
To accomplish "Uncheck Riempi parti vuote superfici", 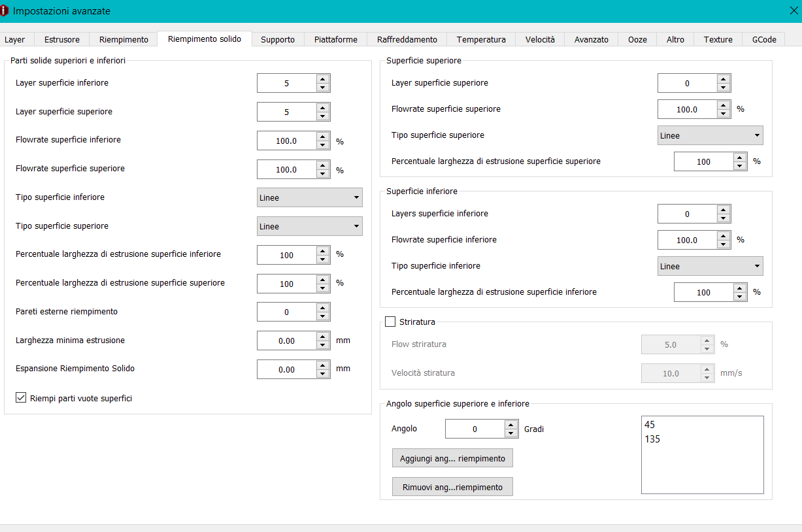I will tap(21, 397).
